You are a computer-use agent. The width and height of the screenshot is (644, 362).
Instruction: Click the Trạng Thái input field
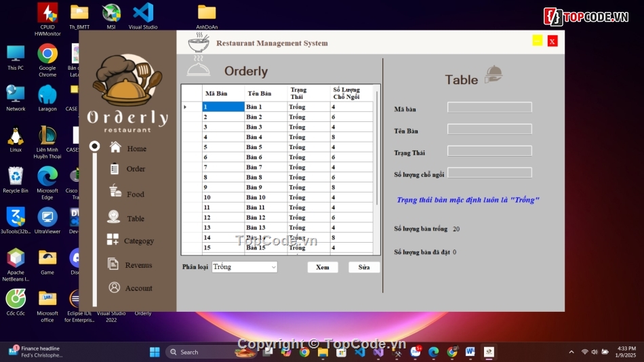(489, 150)
